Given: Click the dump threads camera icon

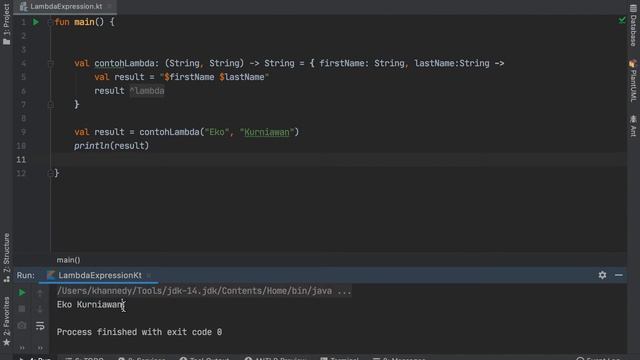Looking at the screenshot, I should coord(22,326).
